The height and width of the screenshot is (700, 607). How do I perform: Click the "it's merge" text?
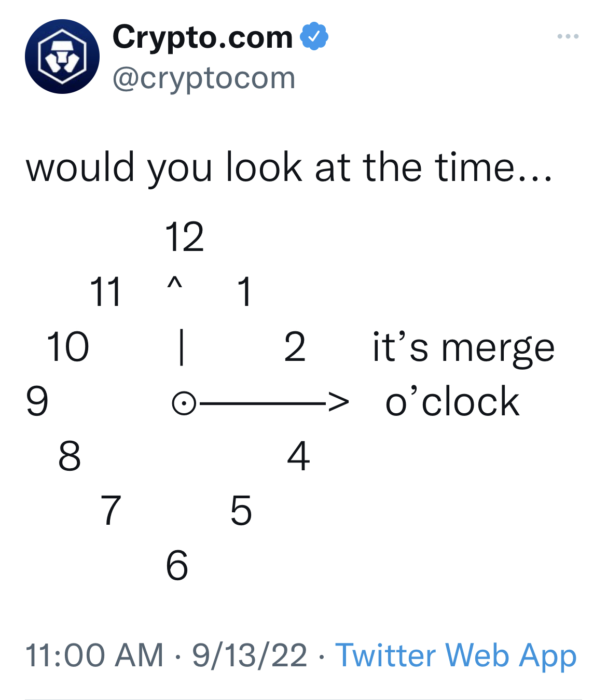(463, 347)
